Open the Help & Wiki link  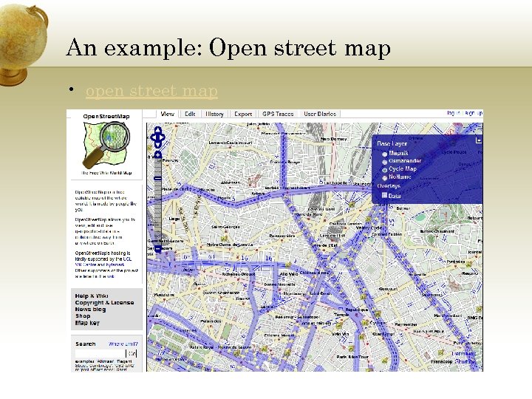point(92,296)
